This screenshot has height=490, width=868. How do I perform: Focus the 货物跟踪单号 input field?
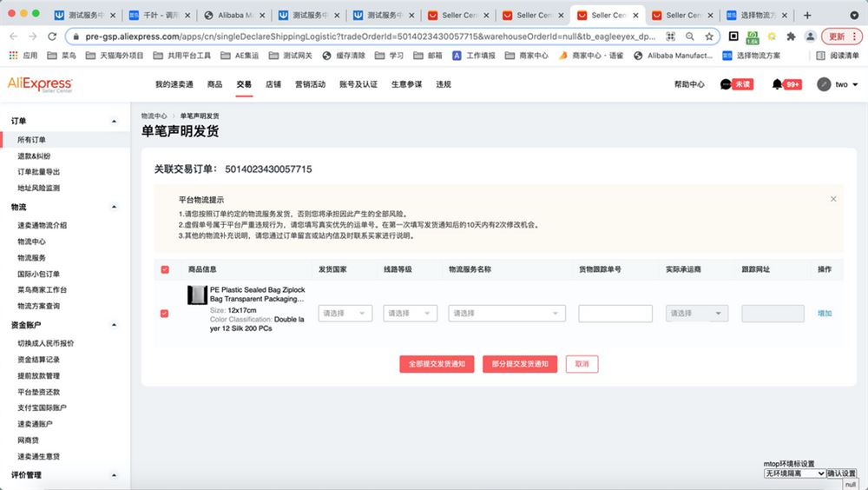pos(615,313)
